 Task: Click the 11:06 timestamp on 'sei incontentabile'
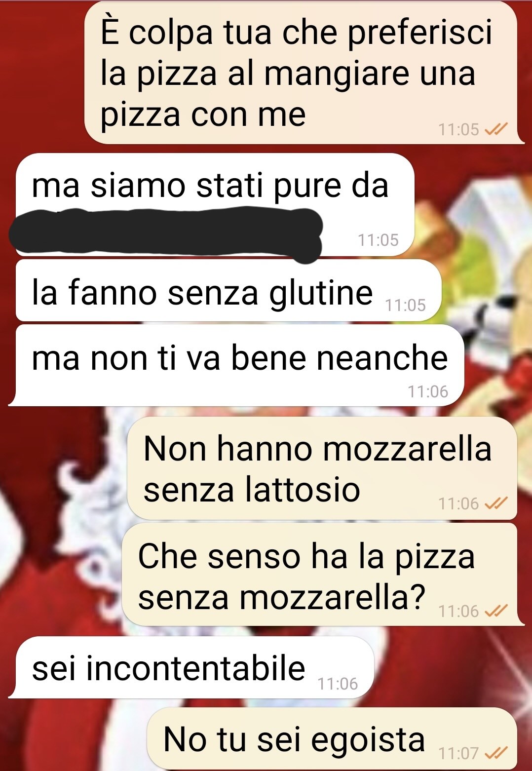(338, 684)
